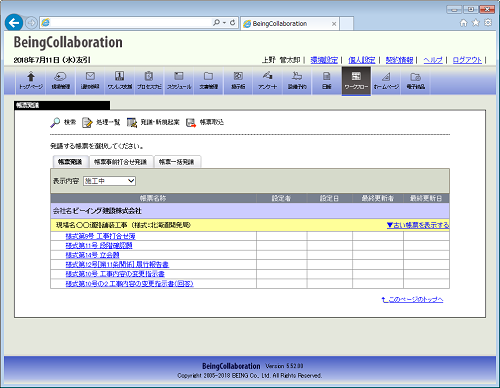The width and height of the screenshot is (500, 388).
Task: Click the 帳票取込 import icon
Action: [x=191, y=122]
